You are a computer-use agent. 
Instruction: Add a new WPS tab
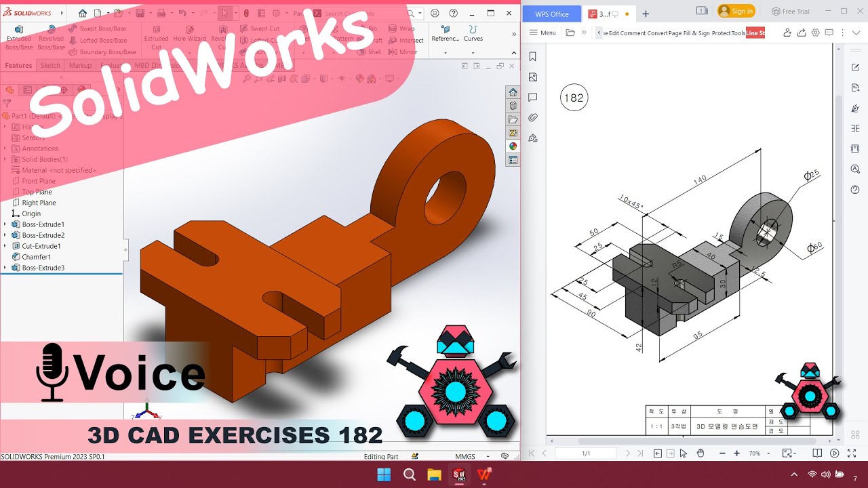click(x=646, y=14)
